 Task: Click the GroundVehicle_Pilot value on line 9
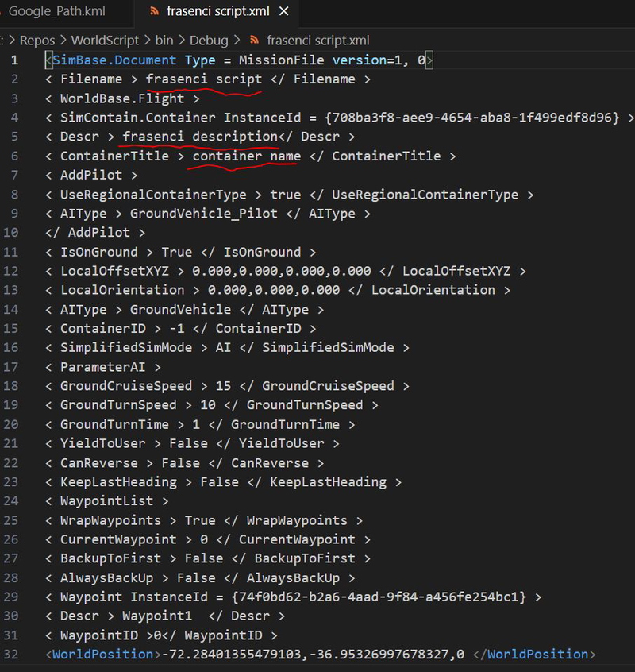click(x=204, y=214)
